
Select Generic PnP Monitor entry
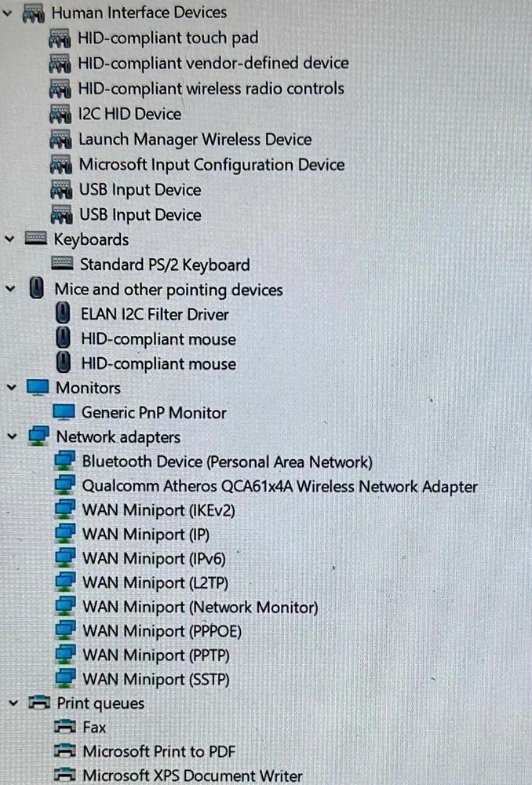[x=154, y=413]
